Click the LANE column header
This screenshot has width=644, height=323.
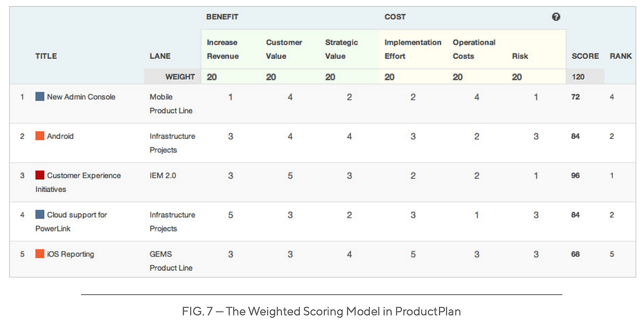(160, 56)
